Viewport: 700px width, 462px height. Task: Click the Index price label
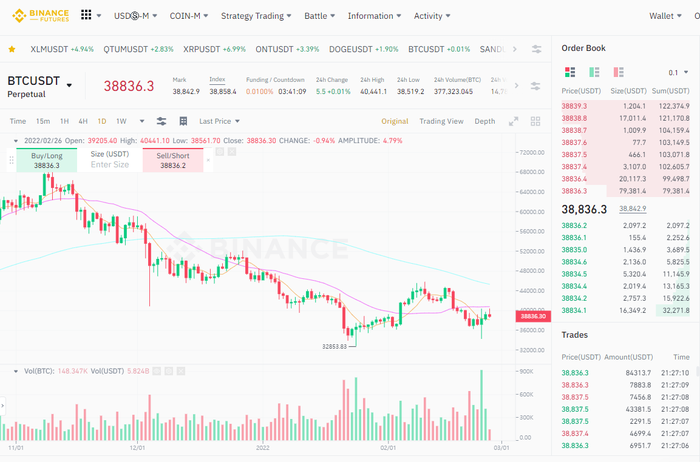217,79
